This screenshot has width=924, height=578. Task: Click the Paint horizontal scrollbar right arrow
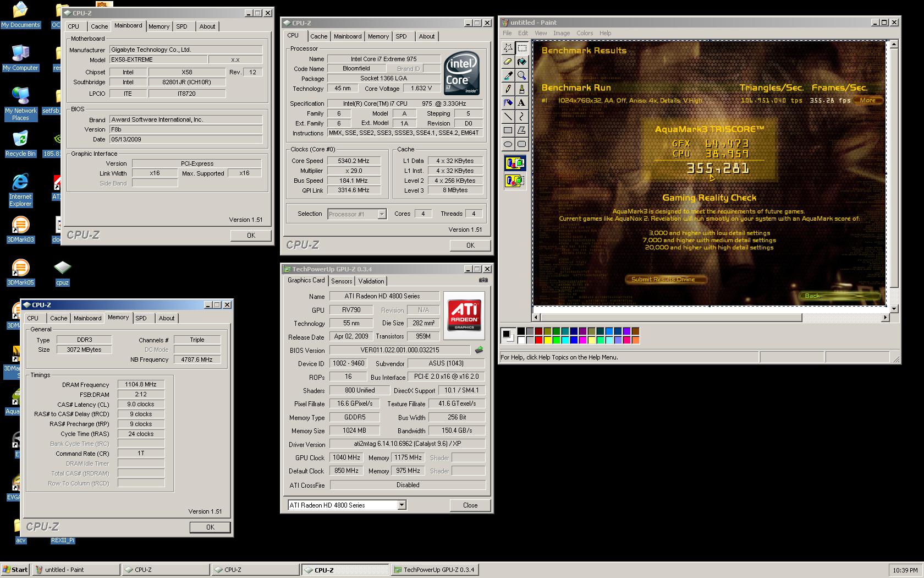click(x=885, y=318)
